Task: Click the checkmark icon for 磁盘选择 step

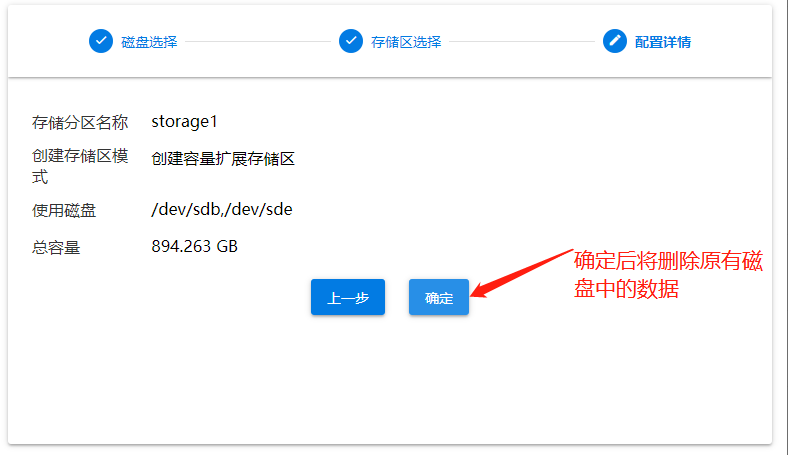Action: (x=101, y=42)
